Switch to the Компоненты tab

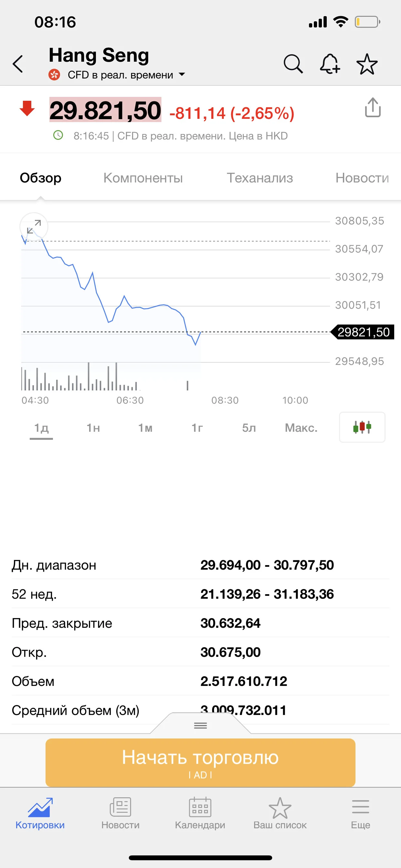pos(143,178)
